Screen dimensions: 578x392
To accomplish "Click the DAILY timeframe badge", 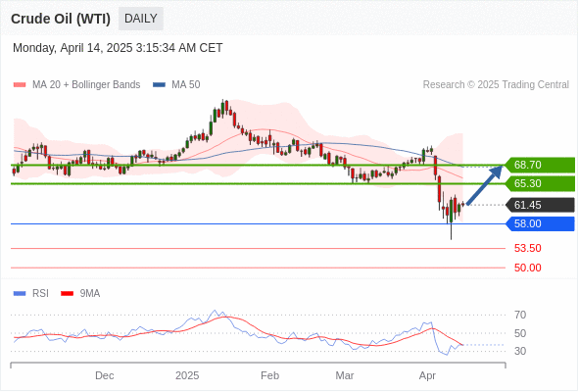I will (141, 19).
